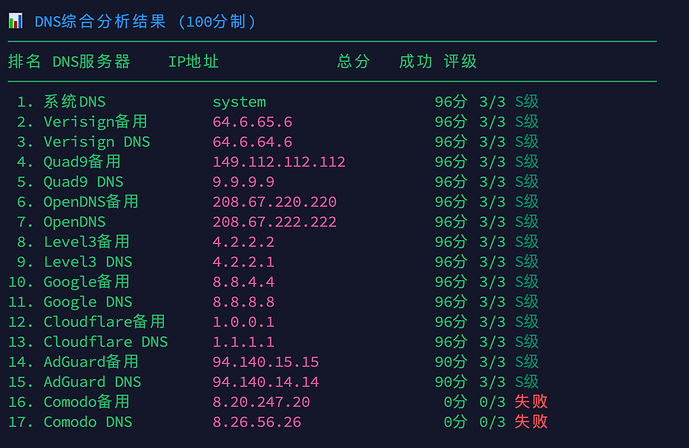Click the "DNS服务器" column header
The height and width of the screenshot is (448, 689).
coord(91,61)
